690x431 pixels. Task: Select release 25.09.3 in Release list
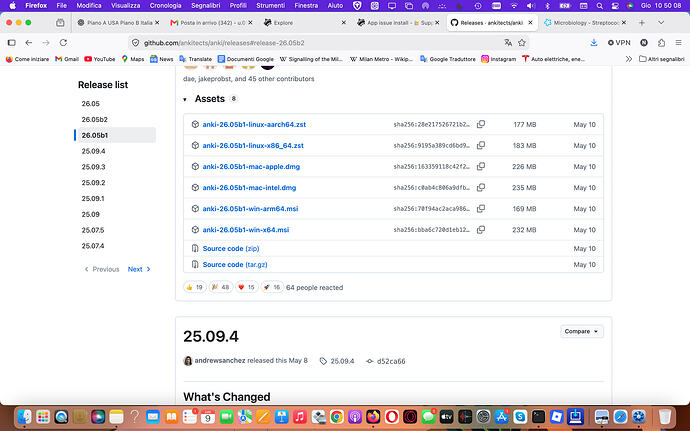[x=93, y=167]
